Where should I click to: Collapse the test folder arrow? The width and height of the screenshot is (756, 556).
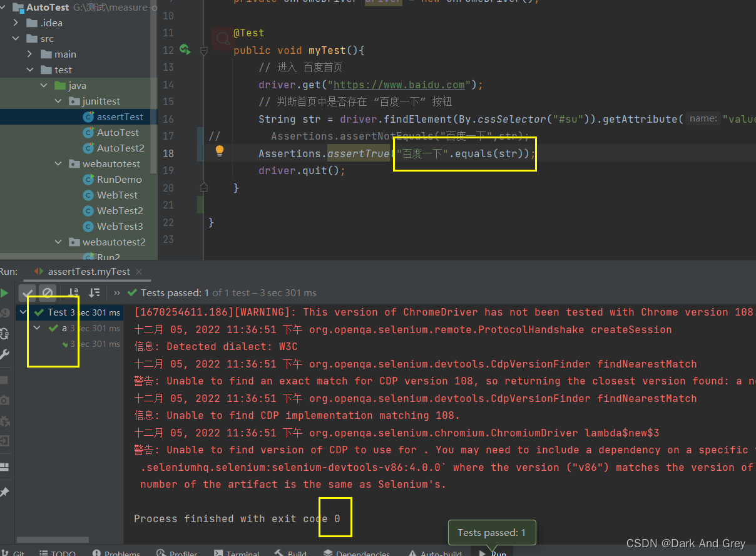tap(30, 70)
